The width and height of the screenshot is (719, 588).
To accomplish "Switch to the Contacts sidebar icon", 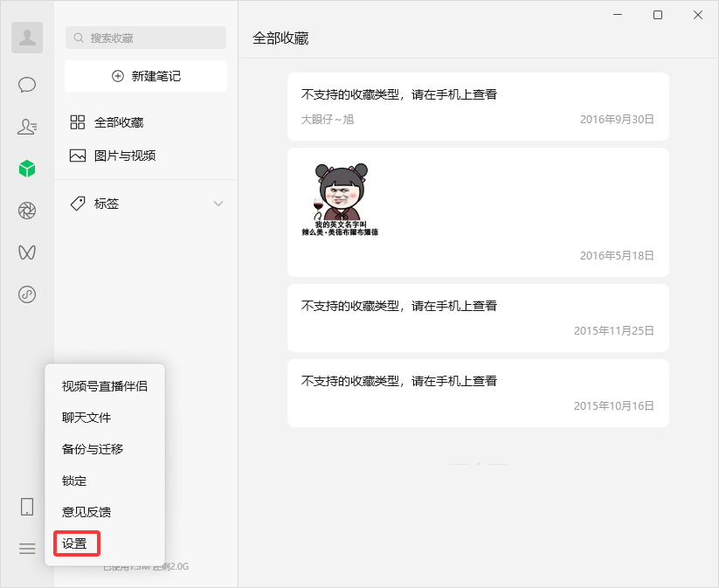I will [26, 126].
